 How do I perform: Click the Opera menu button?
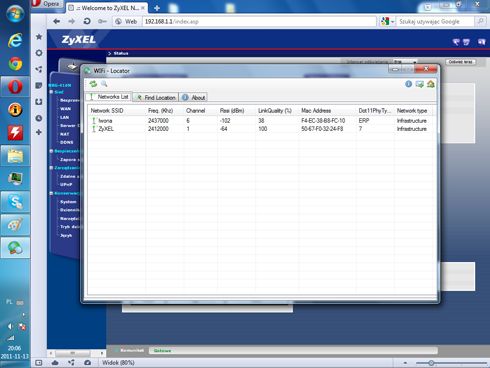pyautogui.click(x=46, y=4)
